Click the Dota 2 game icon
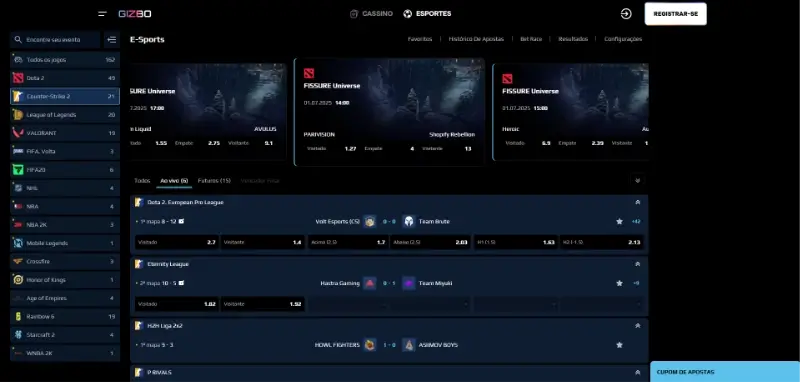 click(x=18, y=78)
